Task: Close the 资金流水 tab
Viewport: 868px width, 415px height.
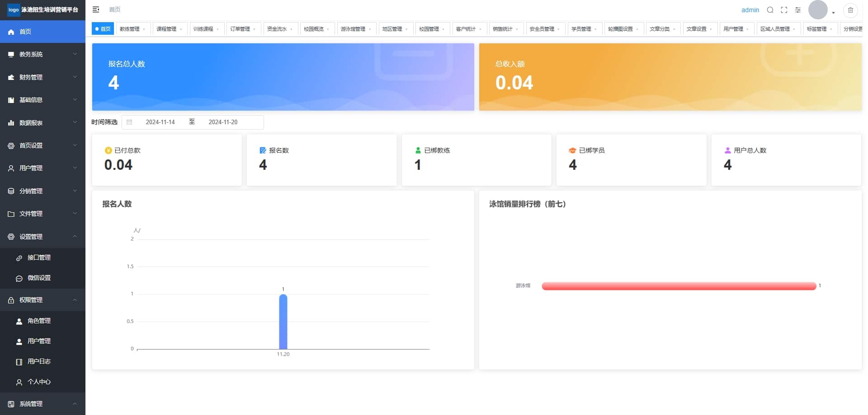Action: pyautogui.click(x=291, y=29)
